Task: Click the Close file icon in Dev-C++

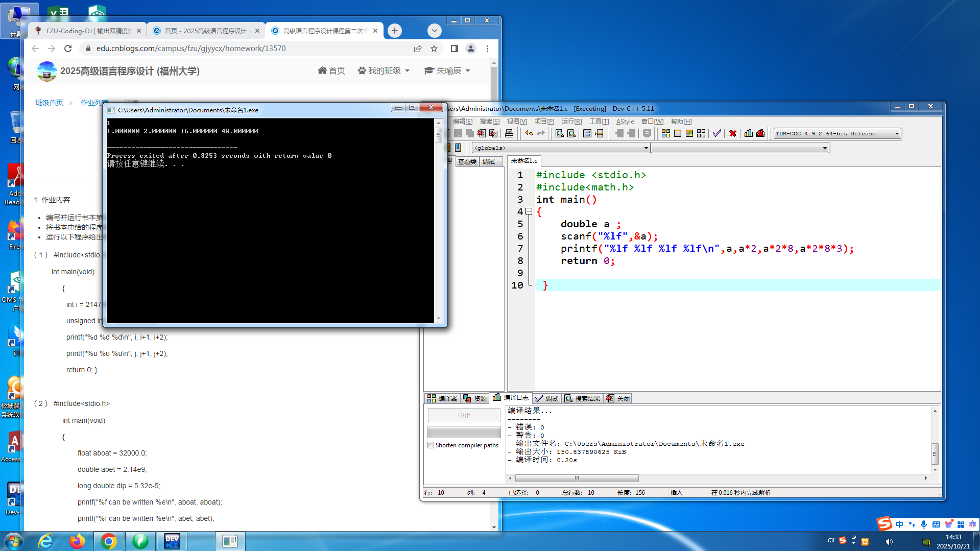Action: tap(482, 133)
